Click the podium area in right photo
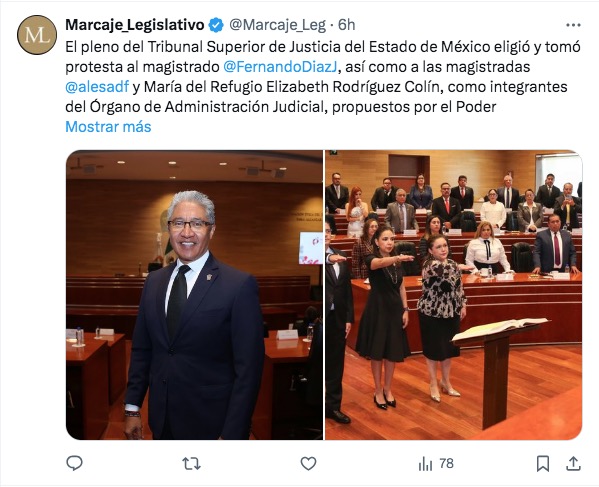Screen dimensions: 599x487 tap(497, 371)
